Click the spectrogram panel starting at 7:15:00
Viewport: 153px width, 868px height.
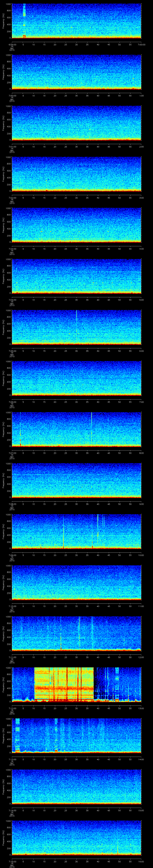click(76, 838)
